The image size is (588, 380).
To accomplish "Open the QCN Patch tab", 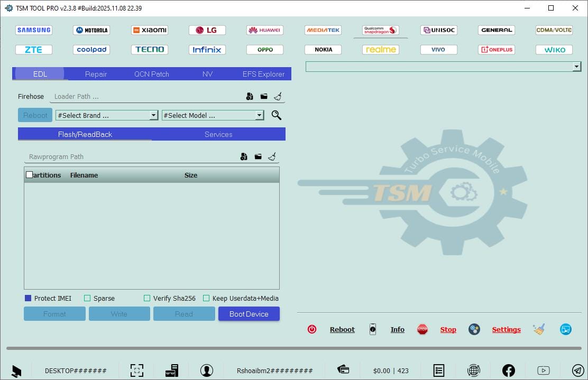I will tap(152, 74).
